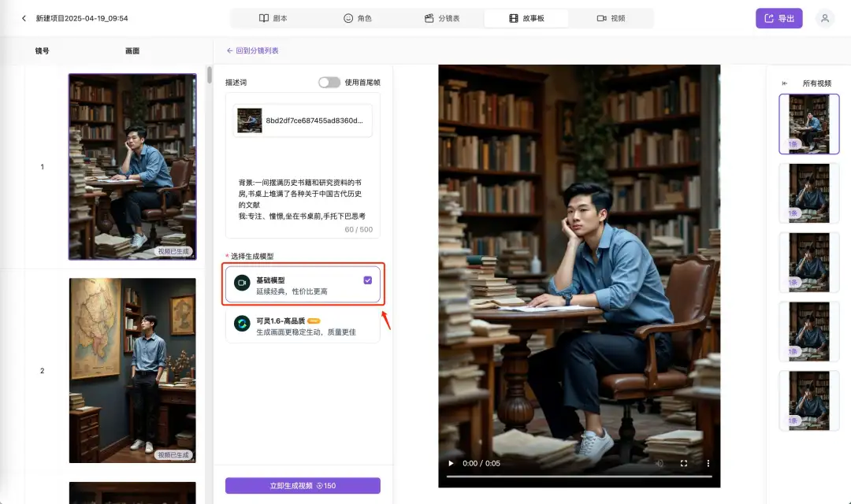This screenshot has height=504, width=851.
Task: Click the 视频已生成 badge on shot 1
Action: click(173, 252)
